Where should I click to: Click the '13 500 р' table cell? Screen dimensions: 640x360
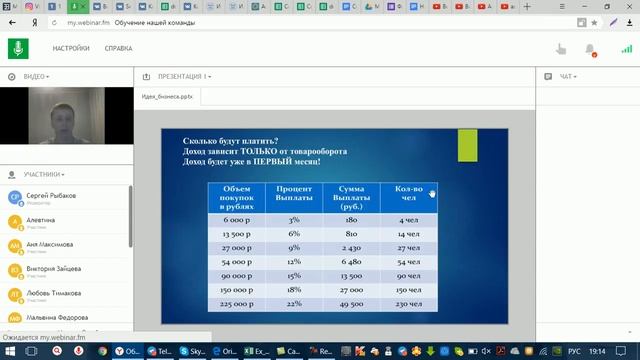237,234
